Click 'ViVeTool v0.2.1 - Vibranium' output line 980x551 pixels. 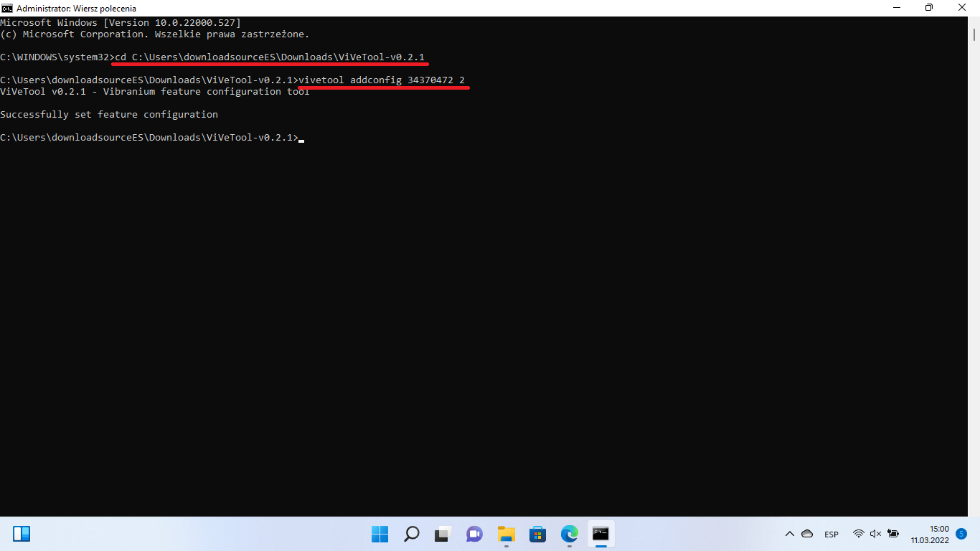pyautogui.click(x=155, y=91)
